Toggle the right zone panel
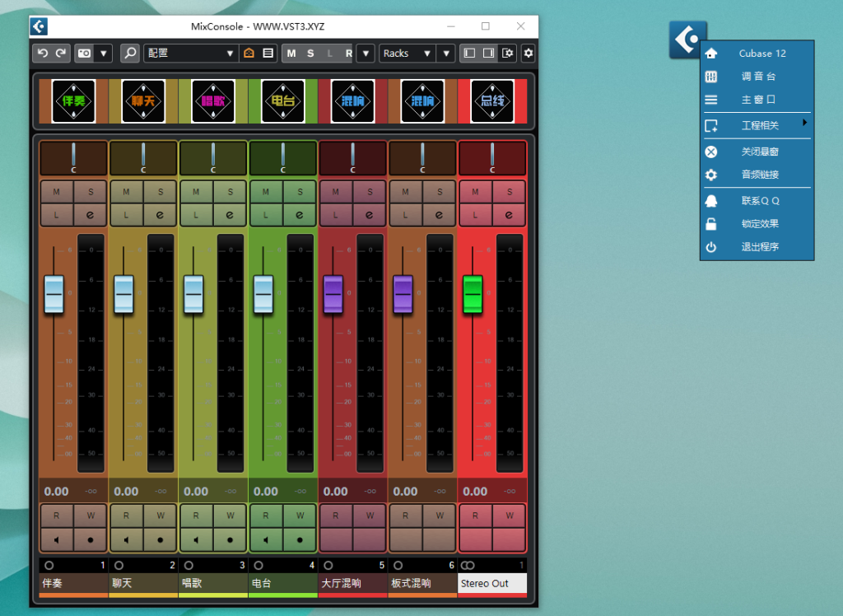 coord(488,54)
